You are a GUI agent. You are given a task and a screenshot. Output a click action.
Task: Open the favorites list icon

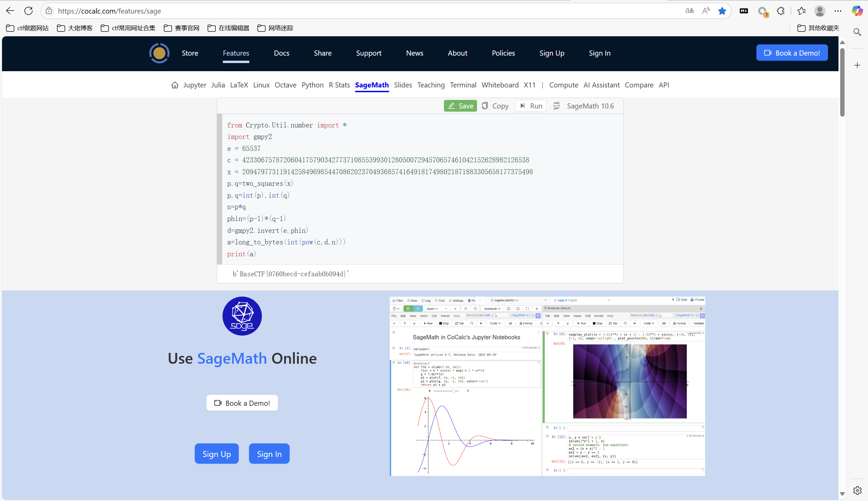(x=802, y=11)
